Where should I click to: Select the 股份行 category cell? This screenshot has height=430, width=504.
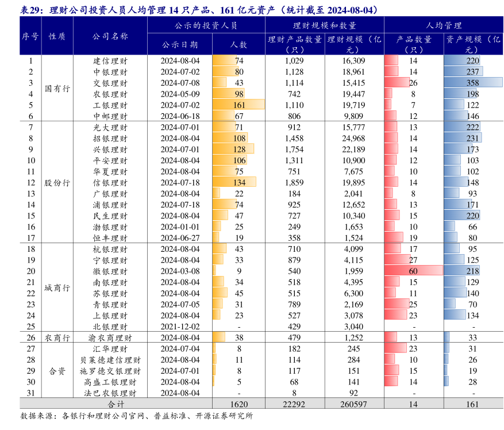pyautogui.click(x=57, y=183)
